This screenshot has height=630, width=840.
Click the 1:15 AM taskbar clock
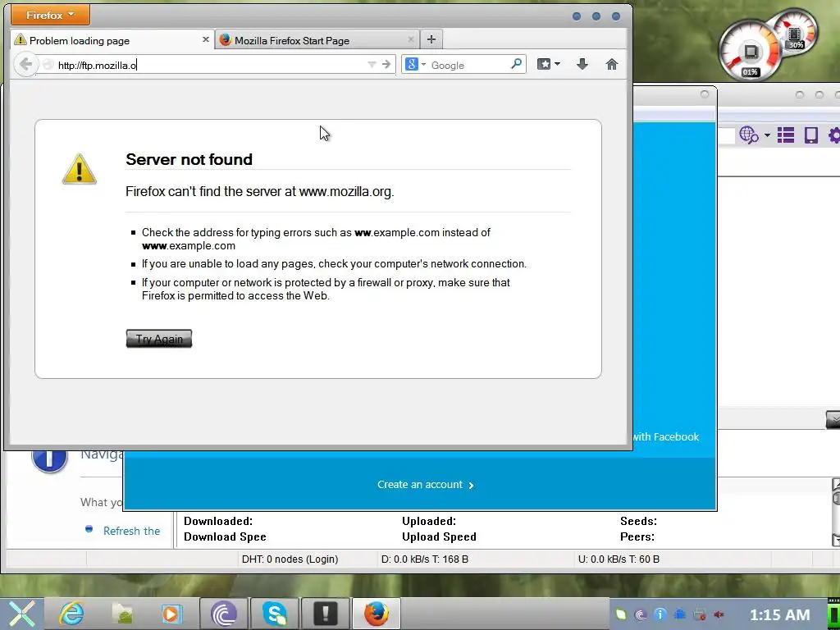tap(779, 614)
